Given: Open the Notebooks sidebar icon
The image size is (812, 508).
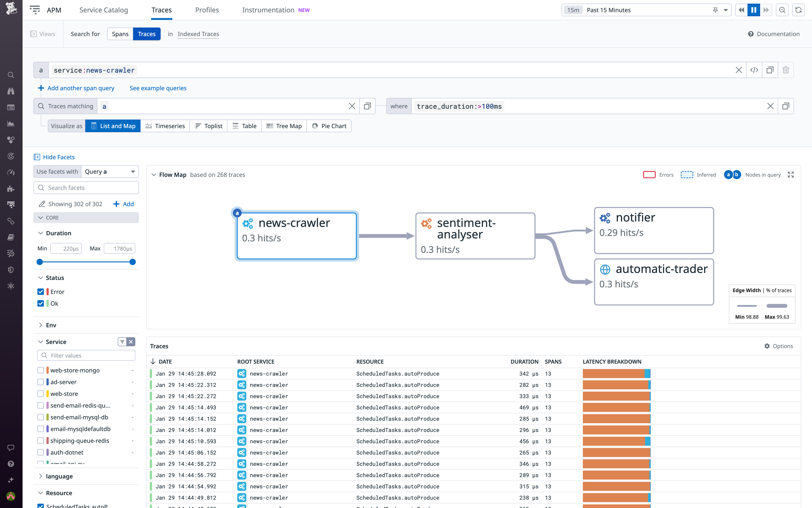Looking at the screenshot, I should tap(11, 237).
